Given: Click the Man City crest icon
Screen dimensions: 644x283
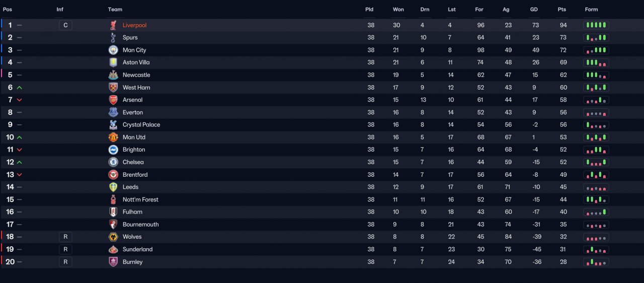Looking at the screenshot, I should [113, 50].
